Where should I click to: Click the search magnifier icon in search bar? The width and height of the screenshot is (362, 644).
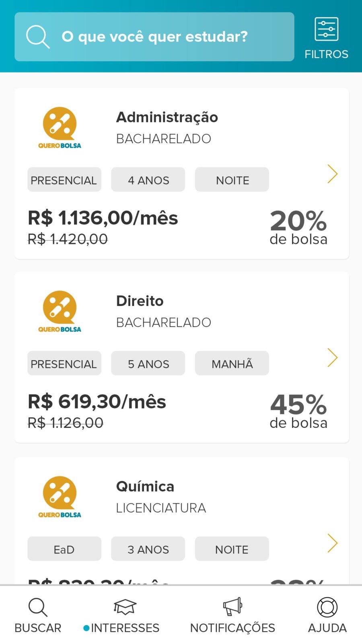click(38, 37)
